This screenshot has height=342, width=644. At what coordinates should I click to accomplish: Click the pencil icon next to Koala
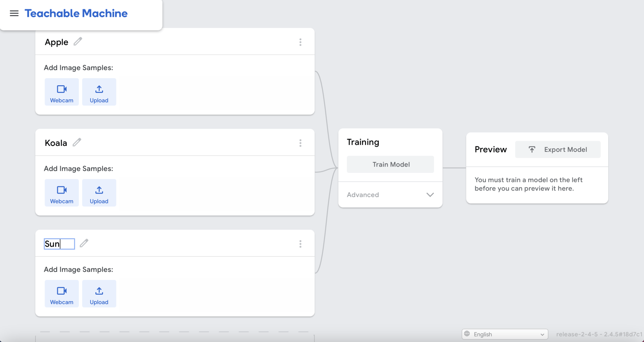tap(77, 142)
